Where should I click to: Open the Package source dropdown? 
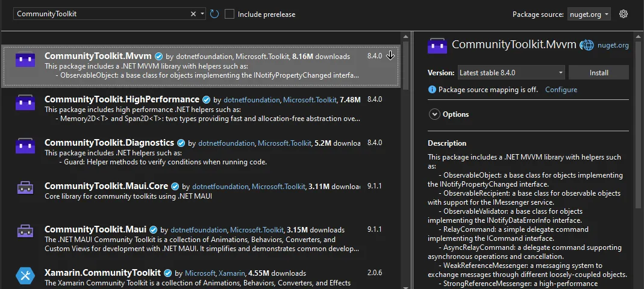(589, 14)
